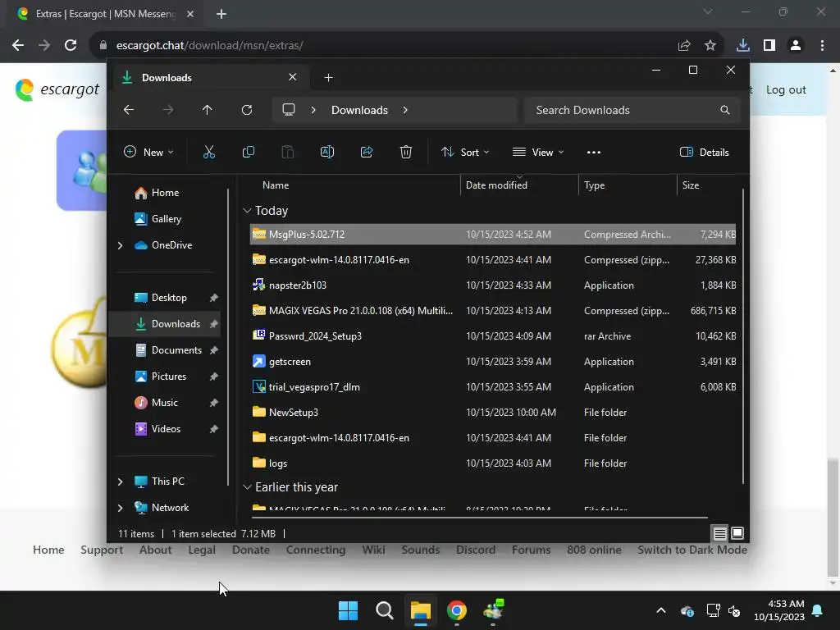
Task: Unpin Pictures from Quick access
Action: pyautogui.click(x=214, y=377)
